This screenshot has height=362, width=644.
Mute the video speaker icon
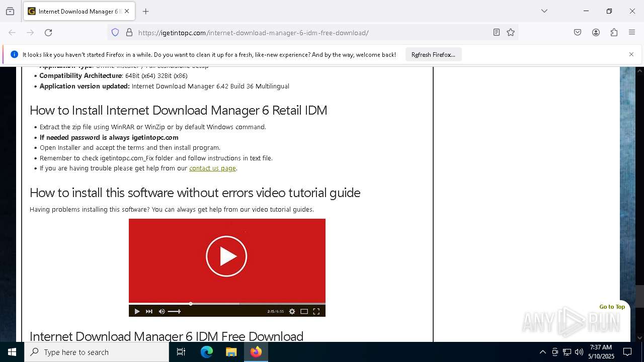point(162,311)
